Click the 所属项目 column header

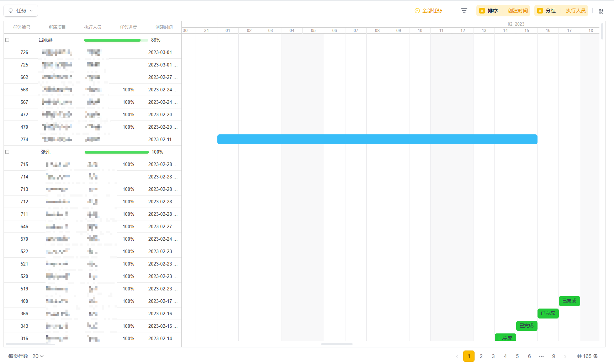(x=57, y=27)
